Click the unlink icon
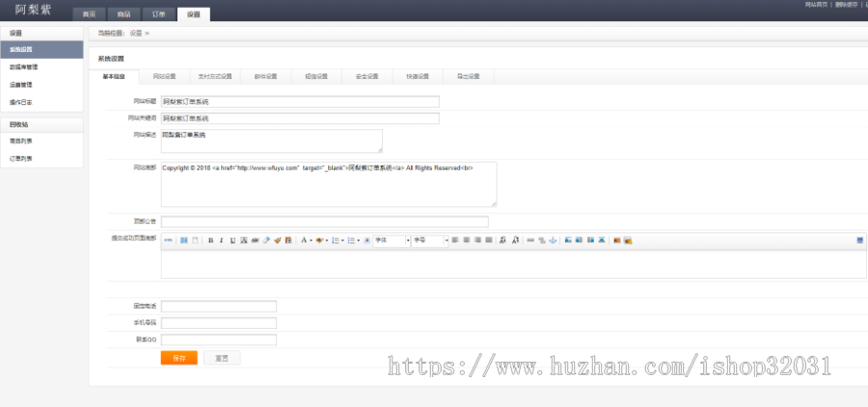This screenshot has width=868, height=407. pos(541,240)
